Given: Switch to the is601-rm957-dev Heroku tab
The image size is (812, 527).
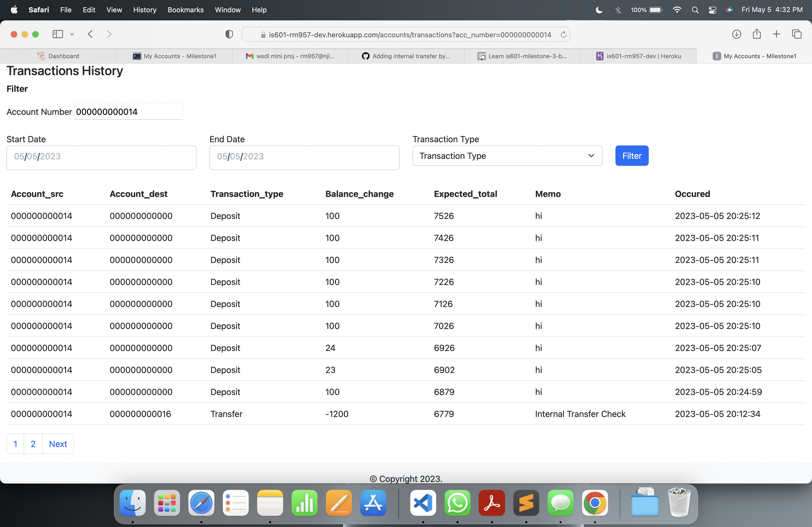Looking at the screenshot, I should (638, 56).
